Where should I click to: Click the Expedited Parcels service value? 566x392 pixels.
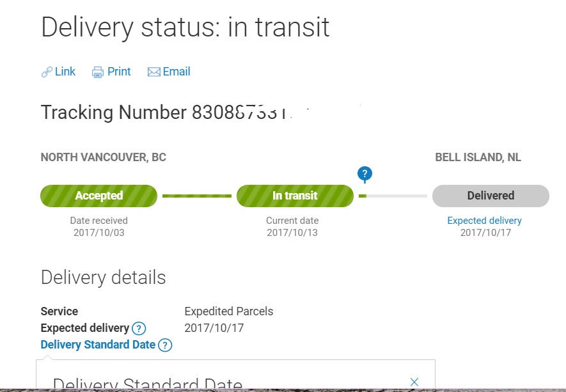228,311
